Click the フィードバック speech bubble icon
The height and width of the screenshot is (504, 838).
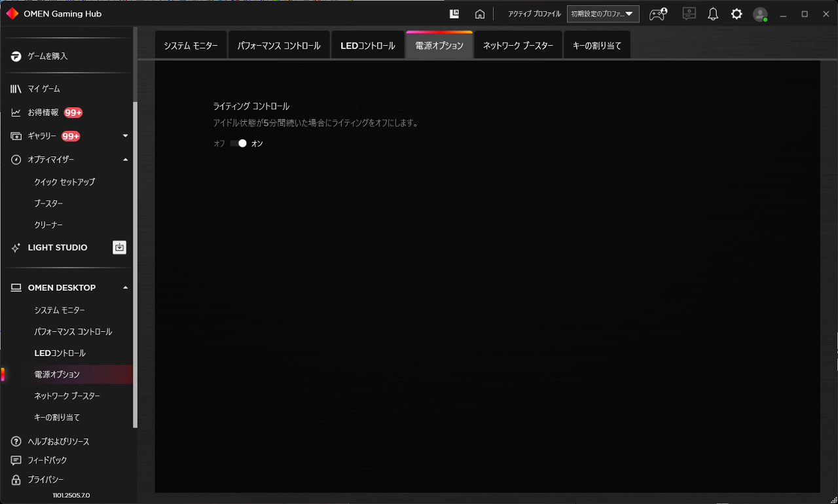16,460
